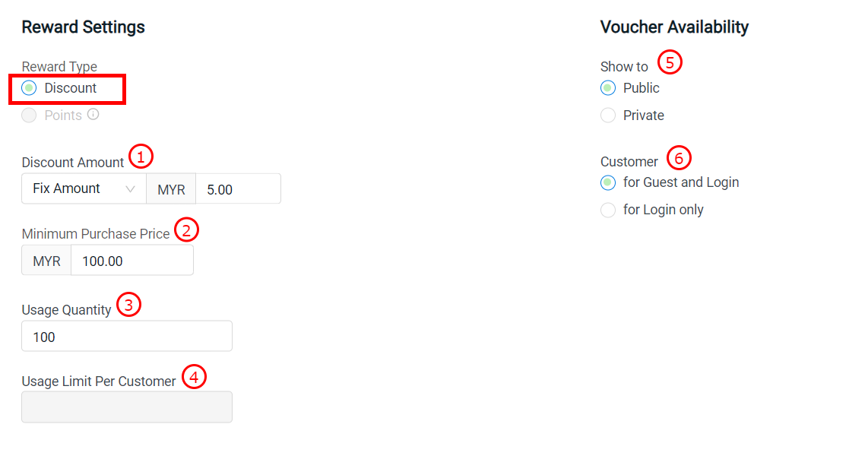
Task: Focus the Usage Quantity input box
Action: click(127, 336)
